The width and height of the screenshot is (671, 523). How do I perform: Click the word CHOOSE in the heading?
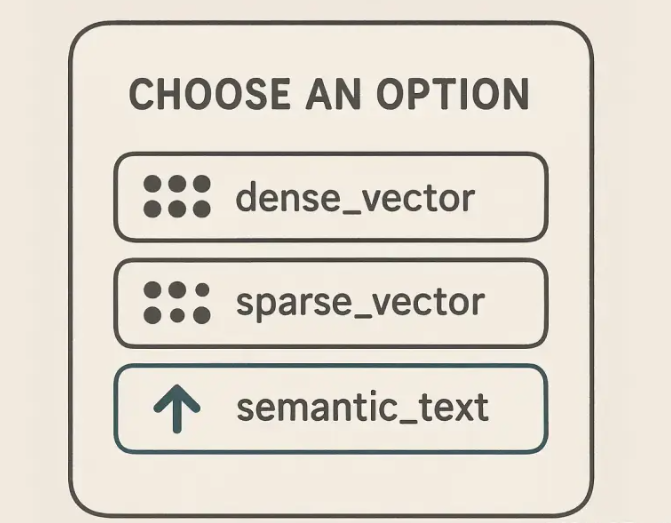pyautogui.click(x=210, y=94)
